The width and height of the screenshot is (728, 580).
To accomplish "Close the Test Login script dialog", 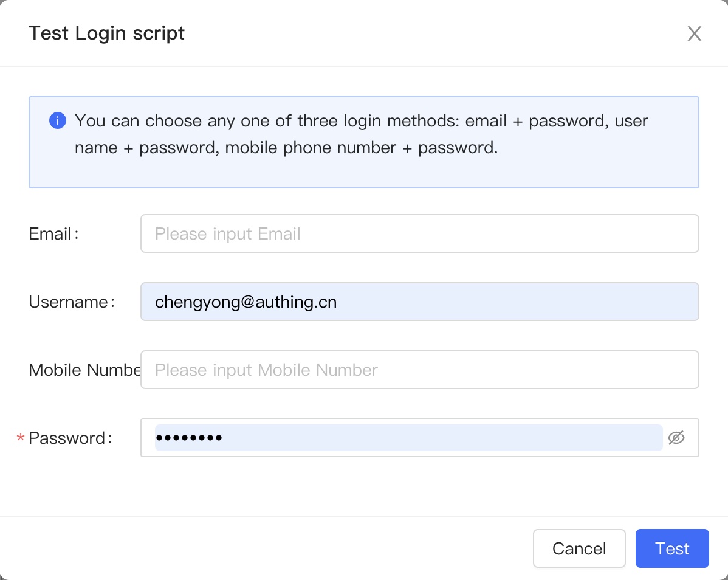I will pos(695,33).
